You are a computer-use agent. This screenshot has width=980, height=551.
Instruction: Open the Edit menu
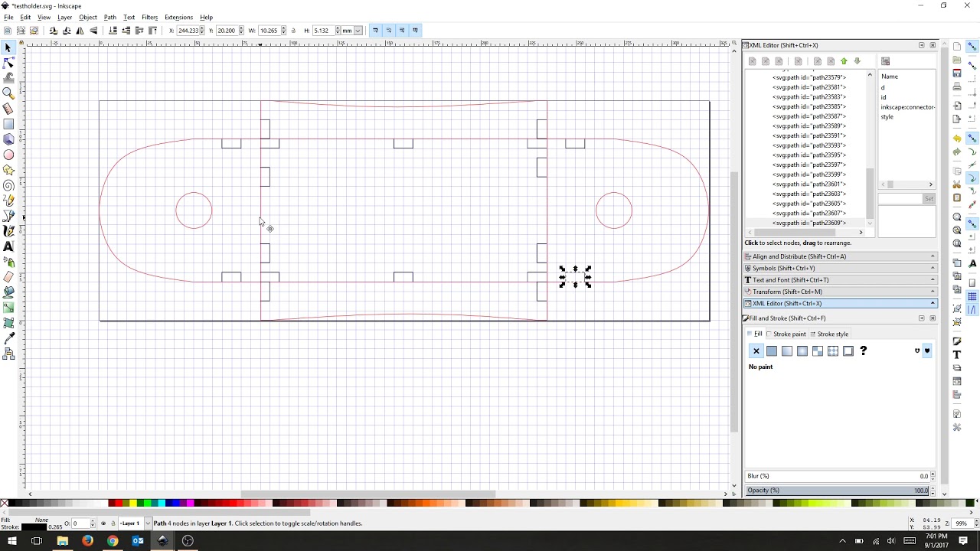coord(25,18)
